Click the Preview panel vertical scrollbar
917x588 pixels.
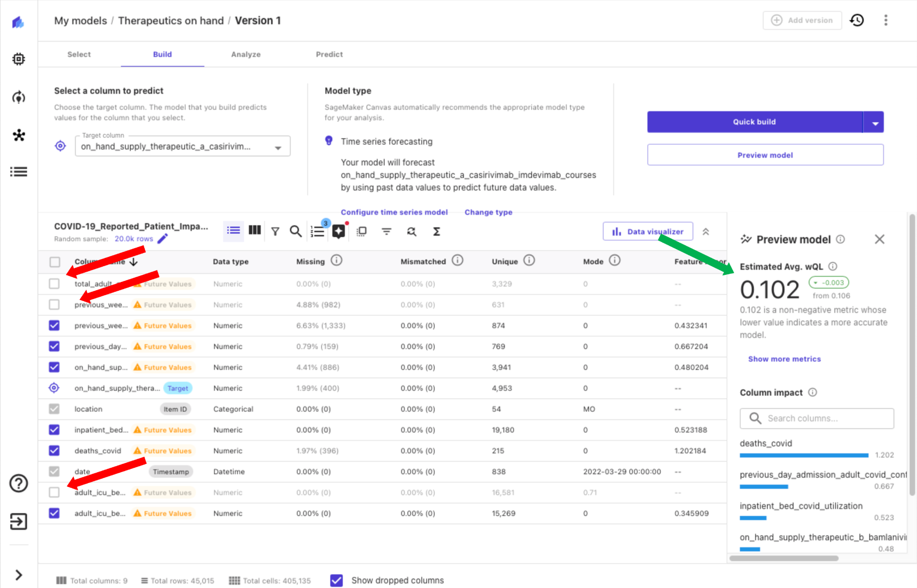[x=912, y=355]
